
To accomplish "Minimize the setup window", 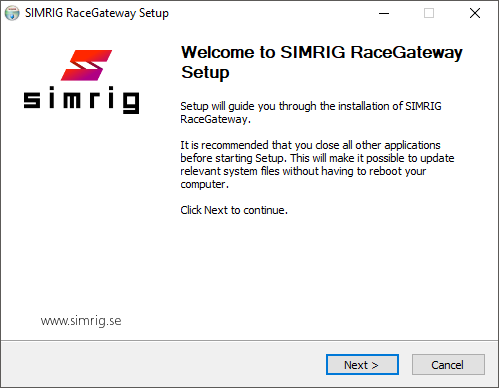I will (384, 13).
